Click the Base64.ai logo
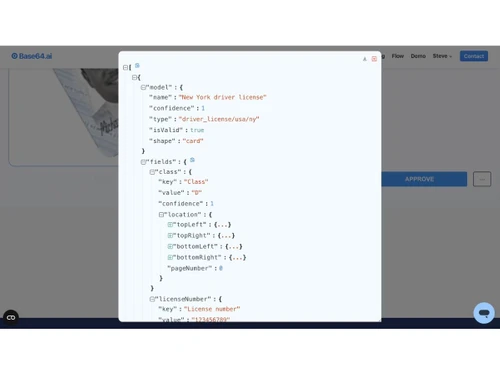Screen dimensions: 500x375 [32, 56]
